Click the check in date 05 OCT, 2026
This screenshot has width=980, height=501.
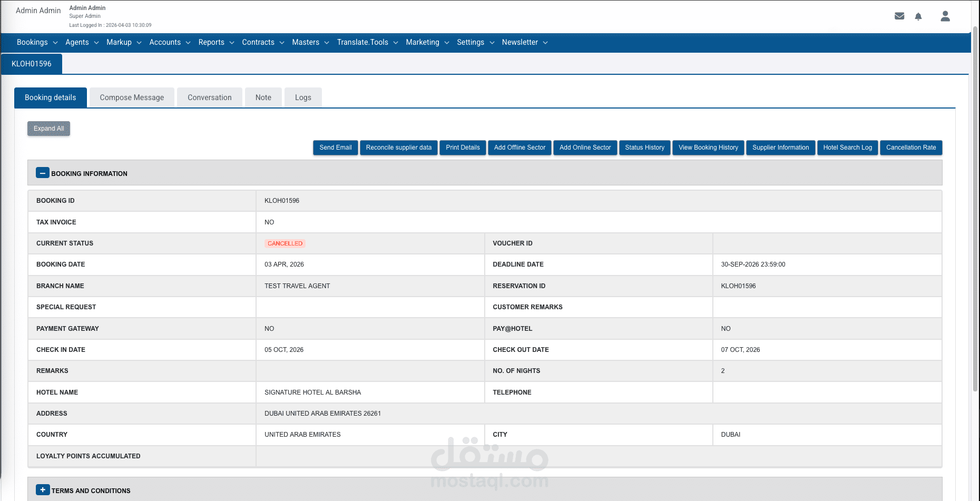(284, 350)
